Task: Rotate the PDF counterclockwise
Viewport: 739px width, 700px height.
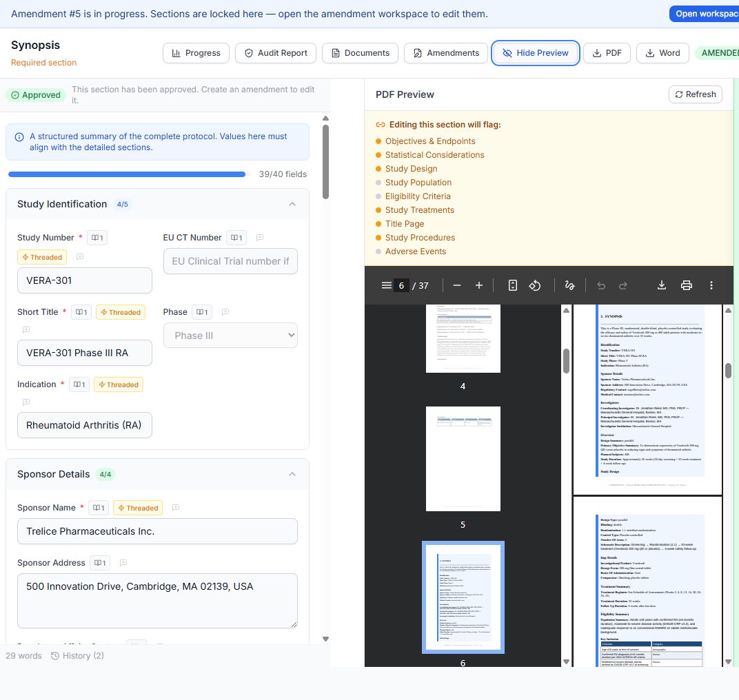Action: (535, 285)
